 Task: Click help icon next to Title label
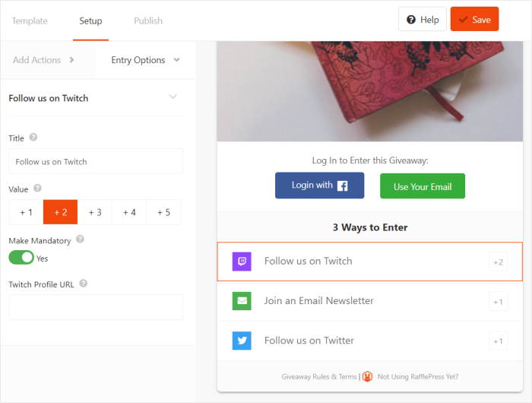pos(33,138)
